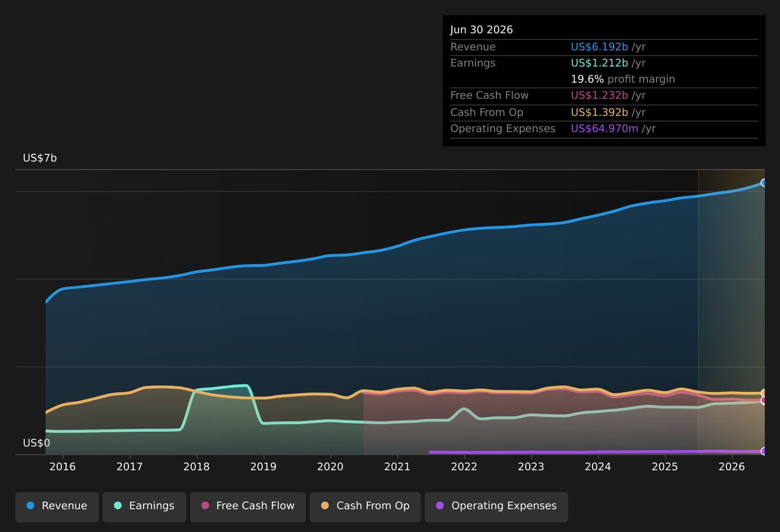Toggle the Free Cash Flow legend button
This screenshot has height=532, width=780.
point(248,507)
